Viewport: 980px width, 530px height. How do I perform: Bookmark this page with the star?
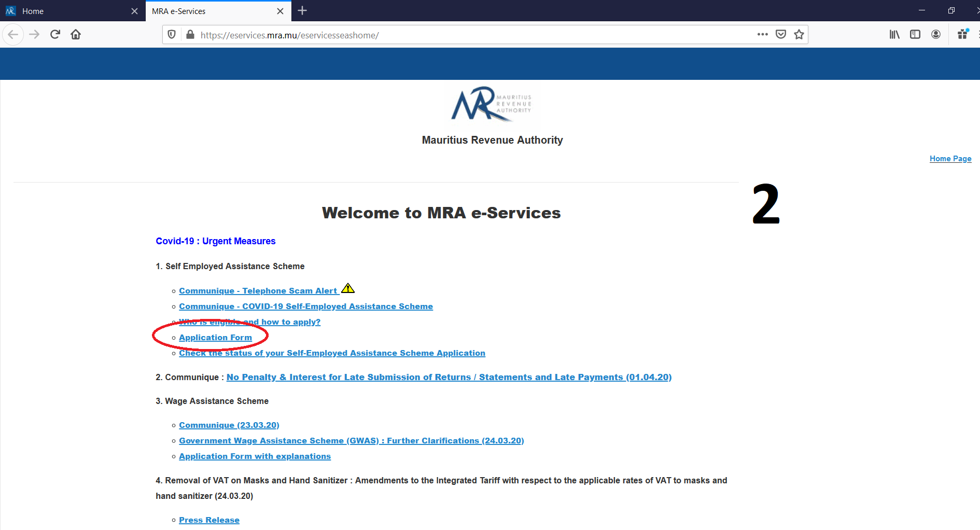799,35
